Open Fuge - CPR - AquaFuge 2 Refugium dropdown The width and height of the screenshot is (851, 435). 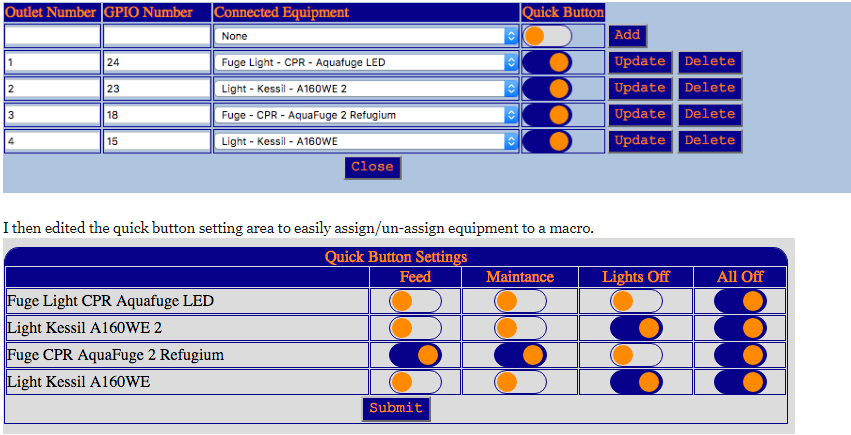pos(366,115)
